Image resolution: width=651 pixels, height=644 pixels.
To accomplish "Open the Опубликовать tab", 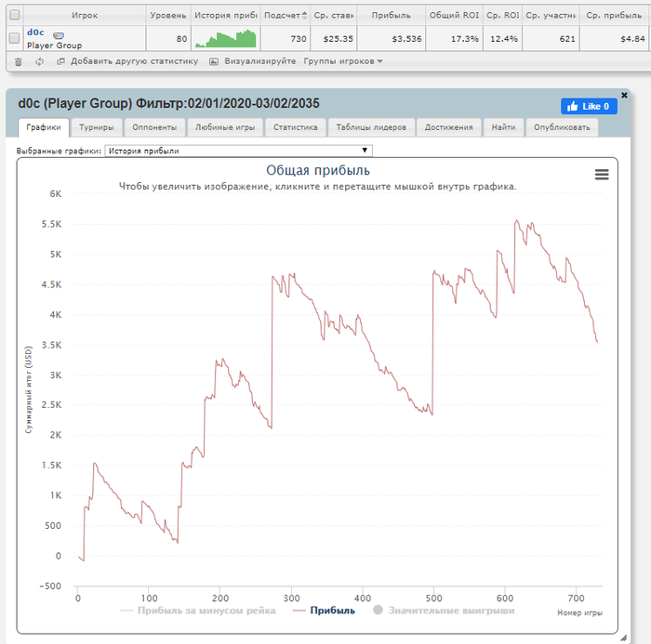I will coord(562,127).
